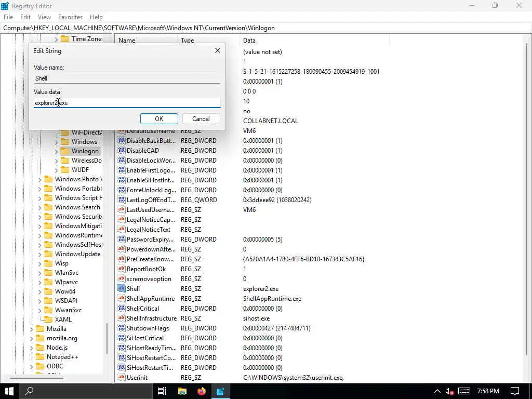This screenshot has height=399, width=532.
Task: Click the muted volume tray icon
Action: pyautogui.click(x=449, y=392)
